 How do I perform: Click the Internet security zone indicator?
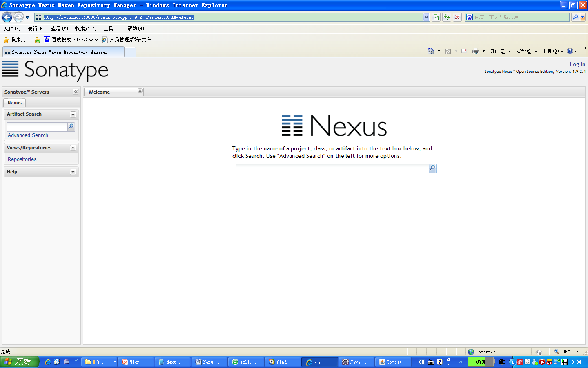tap(482, 352)
